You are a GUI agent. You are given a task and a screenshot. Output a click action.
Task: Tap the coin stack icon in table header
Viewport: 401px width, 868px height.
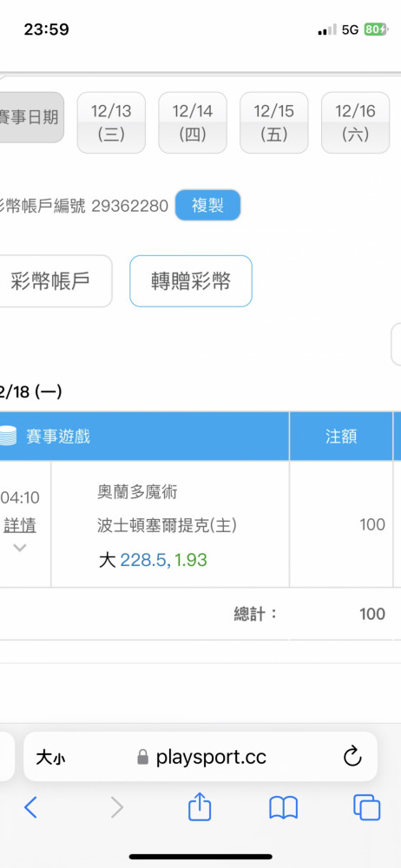coord(9,437)
